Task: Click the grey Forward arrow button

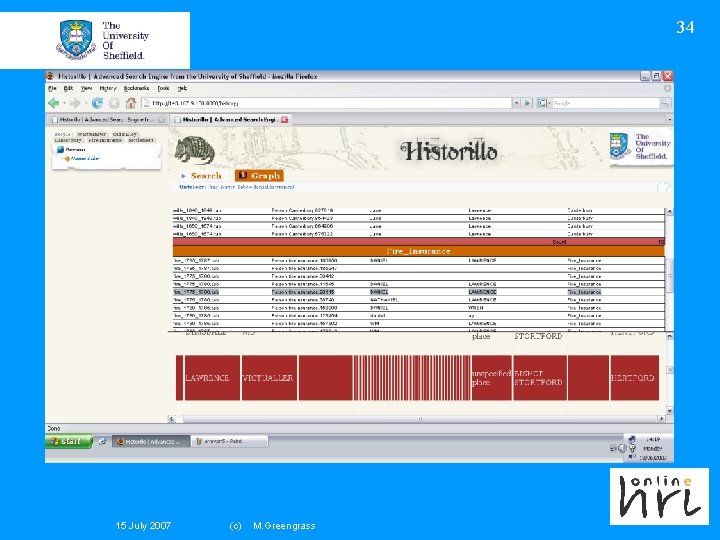Action: pyautogui.click(x=75, y=103)
